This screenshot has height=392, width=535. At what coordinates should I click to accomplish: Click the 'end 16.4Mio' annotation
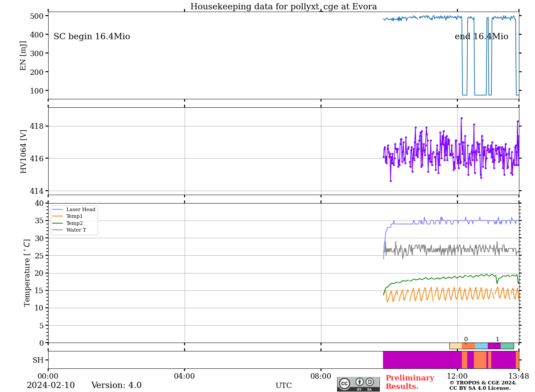481,37
